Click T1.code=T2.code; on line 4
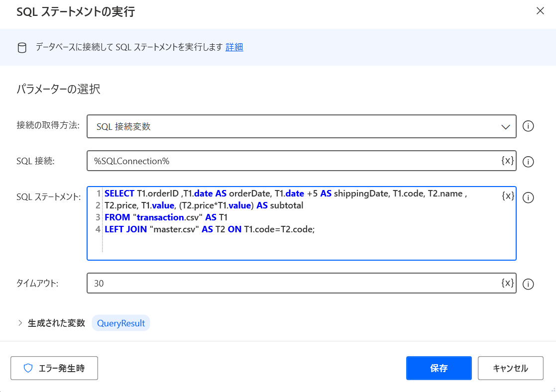Screen dimensions: 556x392 point(279,229)
